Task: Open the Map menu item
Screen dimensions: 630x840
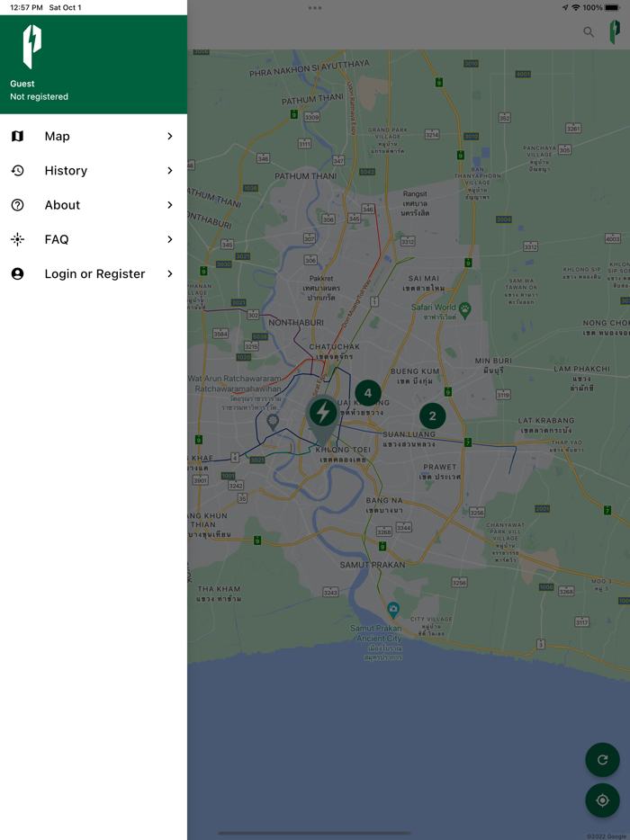Action: point(94,136)
